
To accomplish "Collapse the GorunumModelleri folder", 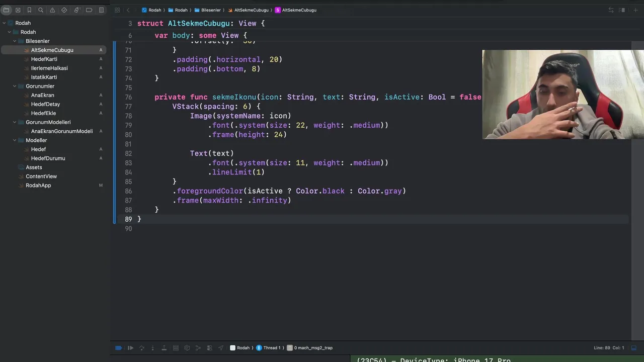I will pos(15,123).
